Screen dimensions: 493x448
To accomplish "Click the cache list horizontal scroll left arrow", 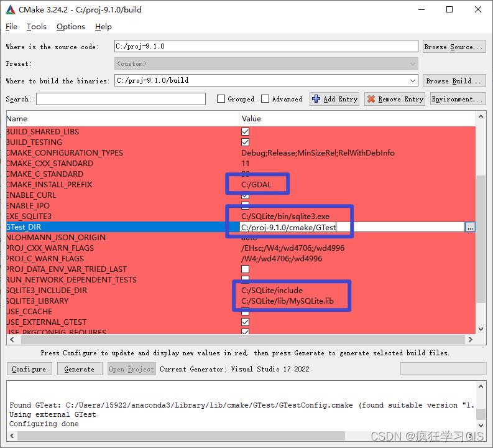I will tap(12, 340).
